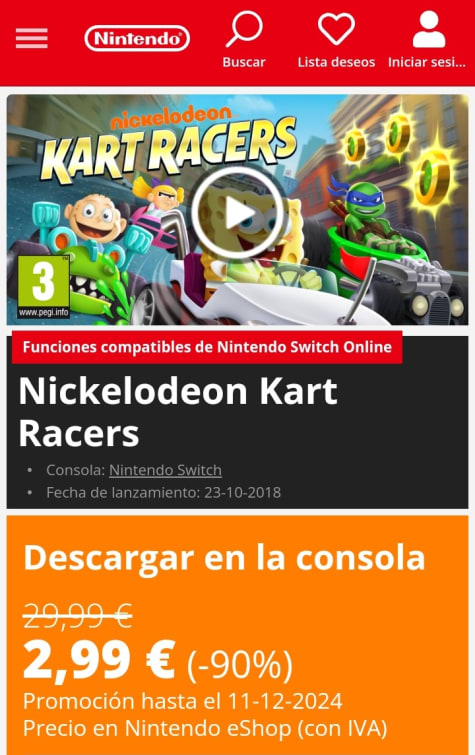The width and height of the screenshot is (475, 755).
Task: Open the heart wishlist icon
Action: click(336, 29)
